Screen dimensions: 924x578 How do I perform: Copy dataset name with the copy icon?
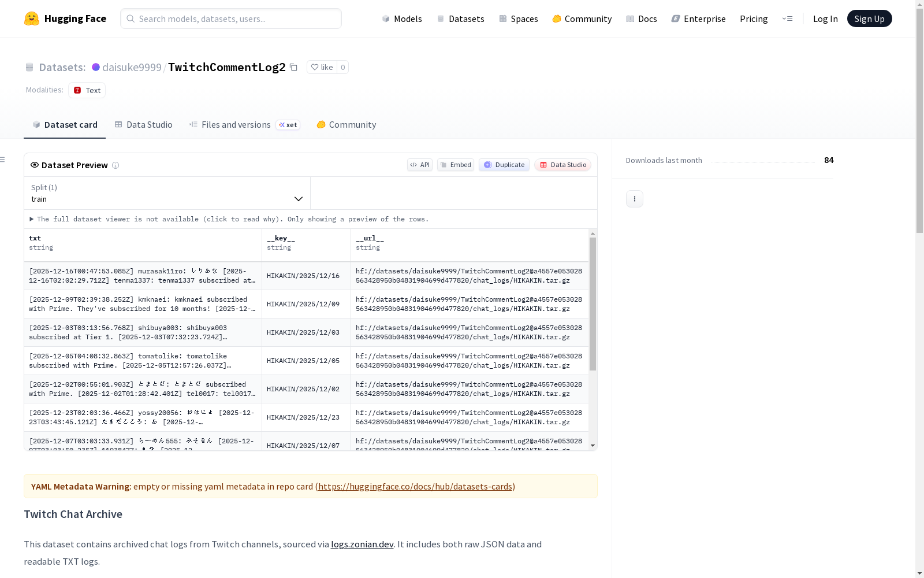point(293,67)
